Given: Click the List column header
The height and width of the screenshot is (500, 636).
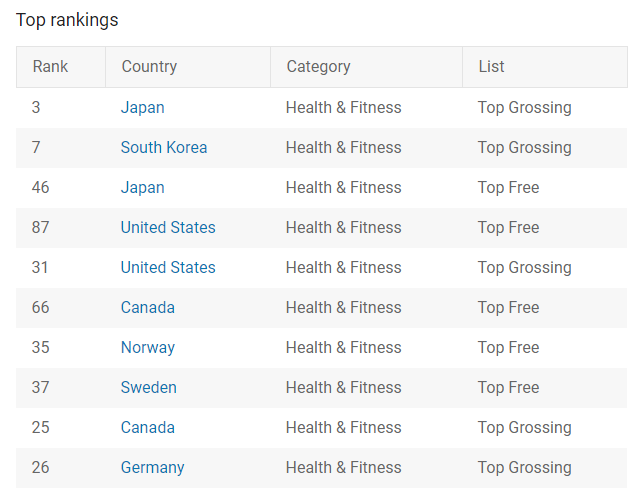Looking at the screenshot, I should [491, 67].
